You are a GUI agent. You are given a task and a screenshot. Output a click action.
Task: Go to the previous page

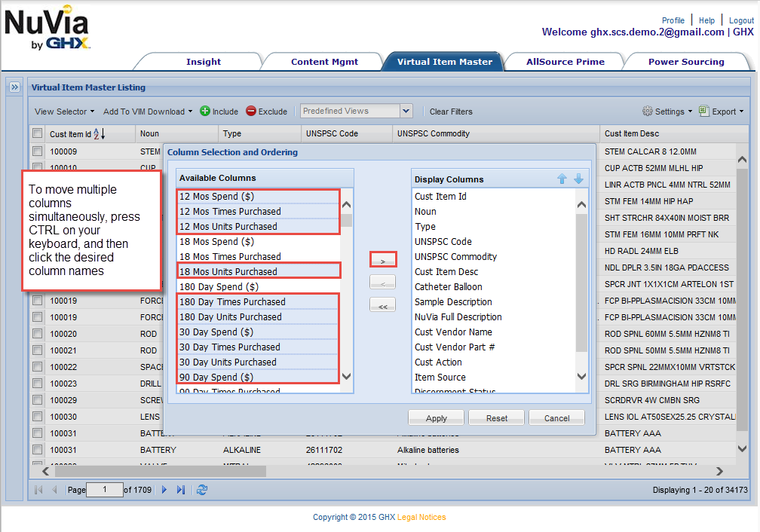pos(54,490)
